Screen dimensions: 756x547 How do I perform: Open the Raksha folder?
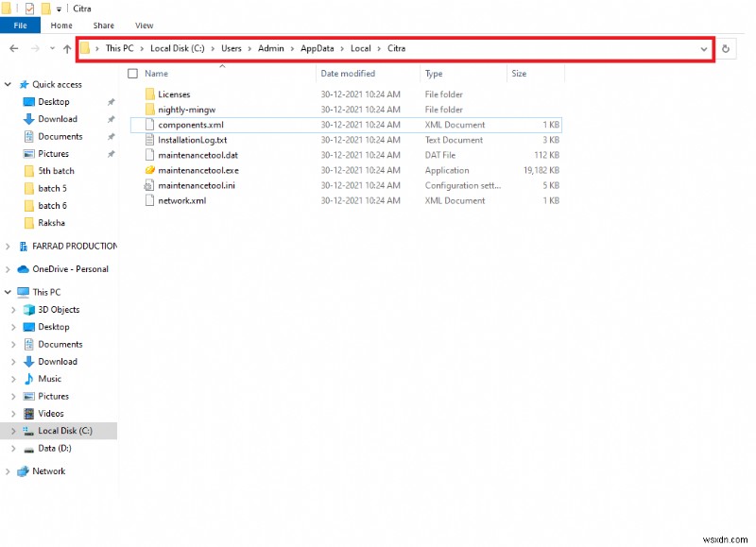pos(51,223)
